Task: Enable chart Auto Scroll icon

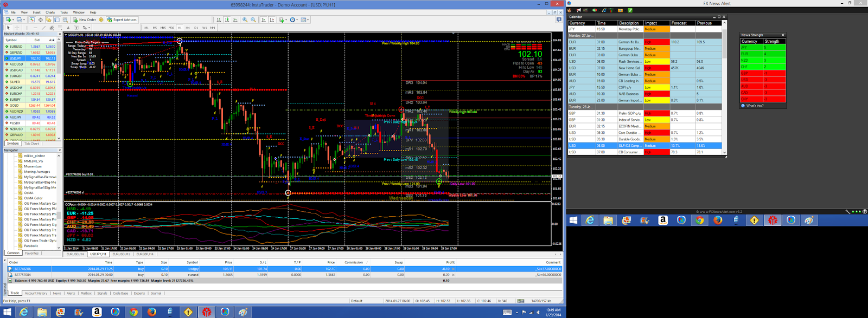Action: [264, 20]
